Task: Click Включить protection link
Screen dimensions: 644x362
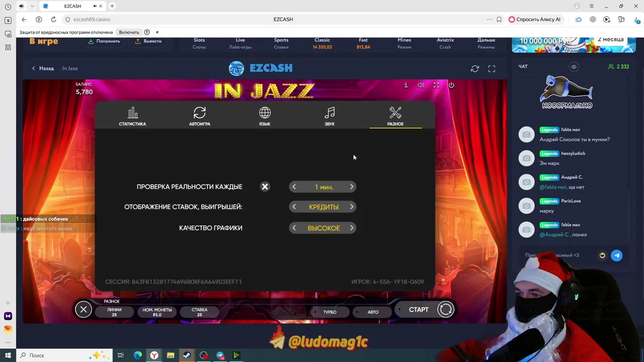Action: pyautogui.click(x=129, y=32)
